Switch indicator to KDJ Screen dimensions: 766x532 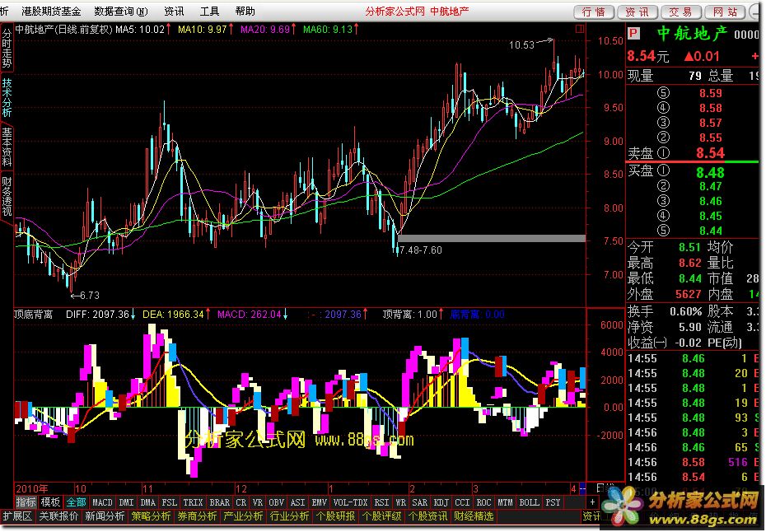coord(441,502)
